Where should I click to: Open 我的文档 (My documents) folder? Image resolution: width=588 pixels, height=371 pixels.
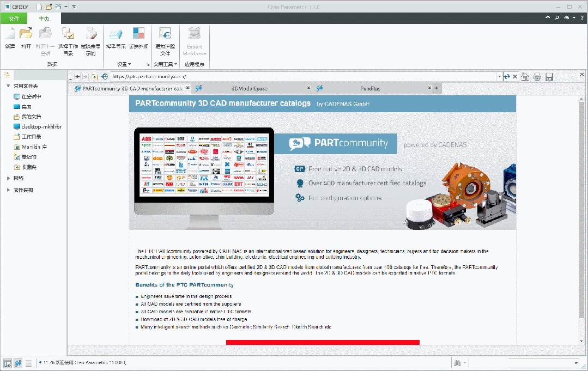click(27, 117)
